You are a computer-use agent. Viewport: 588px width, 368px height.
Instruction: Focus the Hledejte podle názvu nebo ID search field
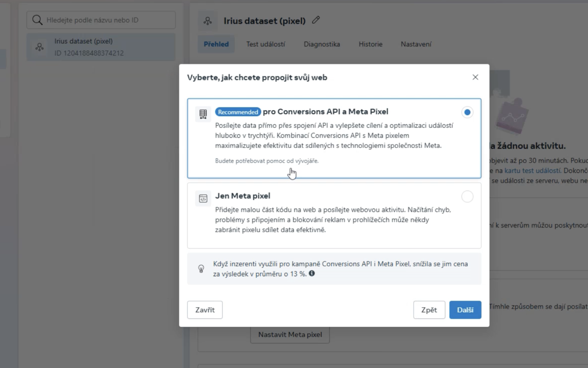coord(101,20)
